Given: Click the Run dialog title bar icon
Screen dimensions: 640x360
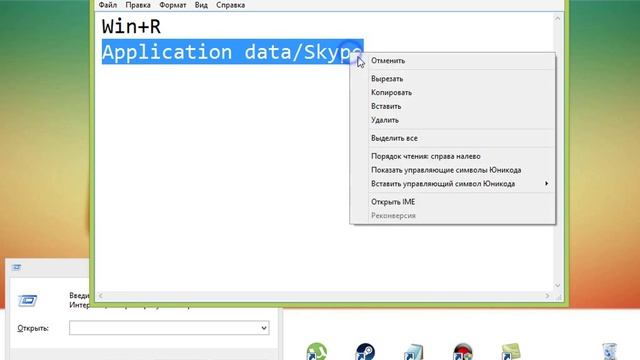Looking at the screenshot, I should point(16,267).
